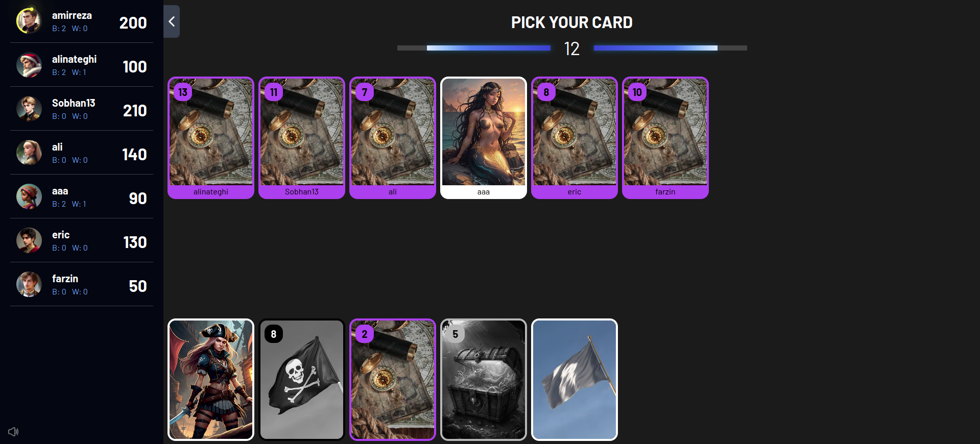Click amirreza's avatar icon
The height and width of the screenshot is (444, 980).
29,21
